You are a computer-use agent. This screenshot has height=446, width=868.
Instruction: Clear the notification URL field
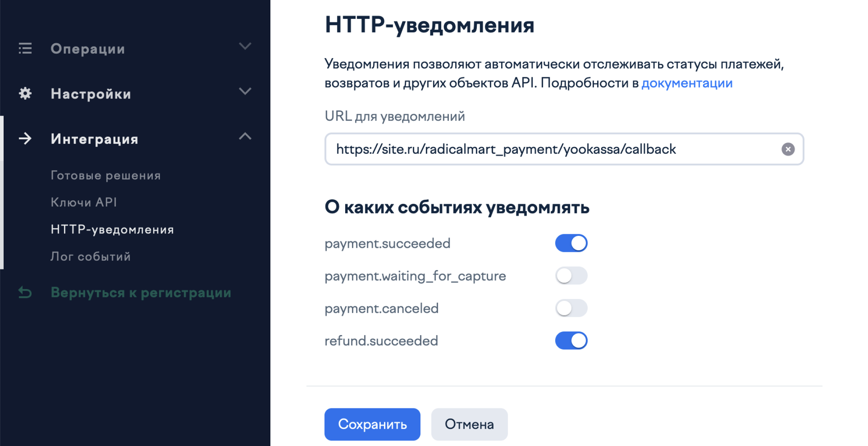788,149
